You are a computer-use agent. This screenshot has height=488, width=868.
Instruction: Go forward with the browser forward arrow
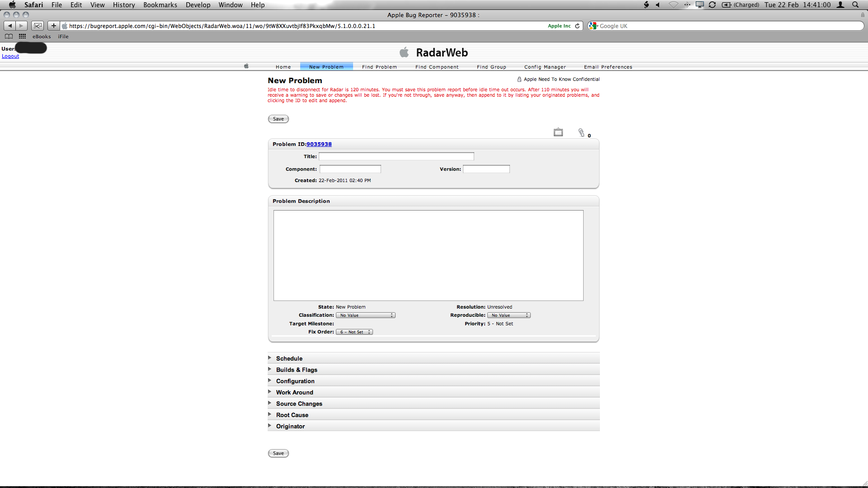tap(21, 26)
